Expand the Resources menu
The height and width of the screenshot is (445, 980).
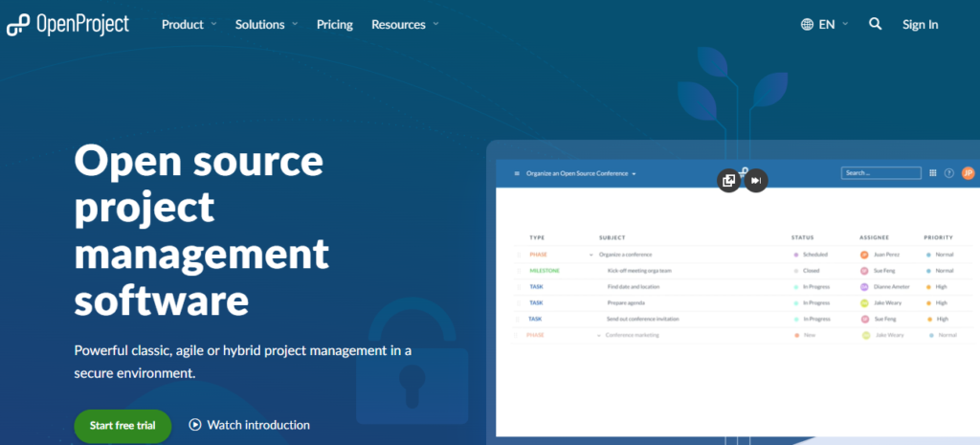pos(405,24)
